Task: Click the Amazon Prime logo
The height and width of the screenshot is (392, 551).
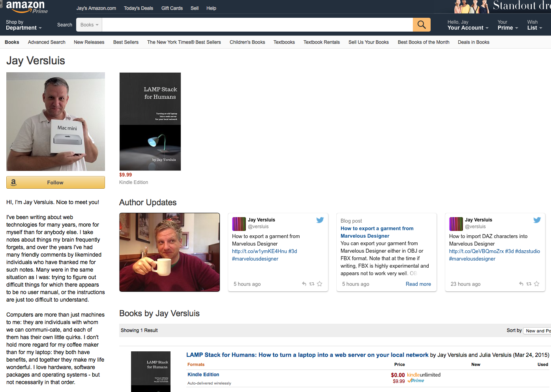Action: pos(27,7)
